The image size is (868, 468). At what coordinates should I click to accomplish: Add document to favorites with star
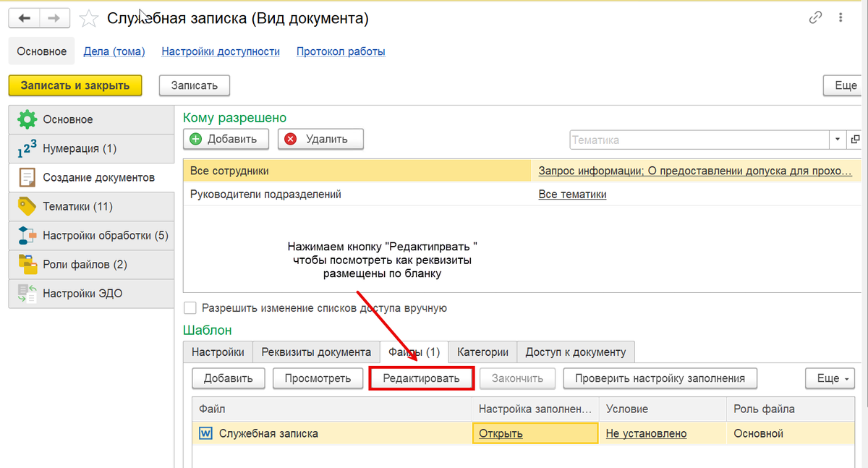(88, 19)
